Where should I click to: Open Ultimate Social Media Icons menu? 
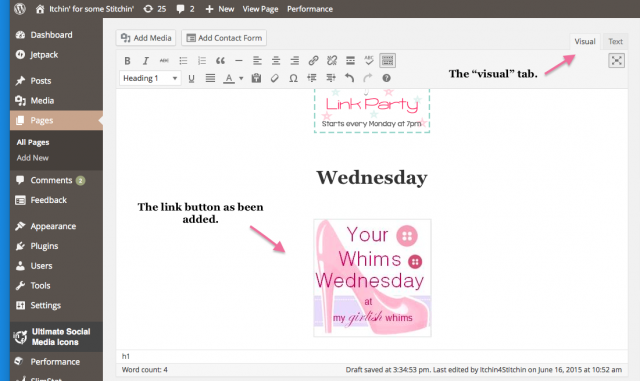coord(56,337)
